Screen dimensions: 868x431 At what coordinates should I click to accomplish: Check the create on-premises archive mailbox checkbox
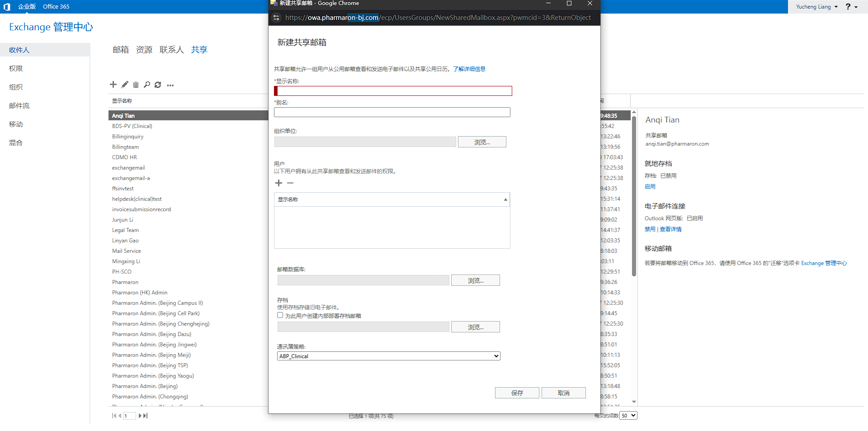coord(280,315)
